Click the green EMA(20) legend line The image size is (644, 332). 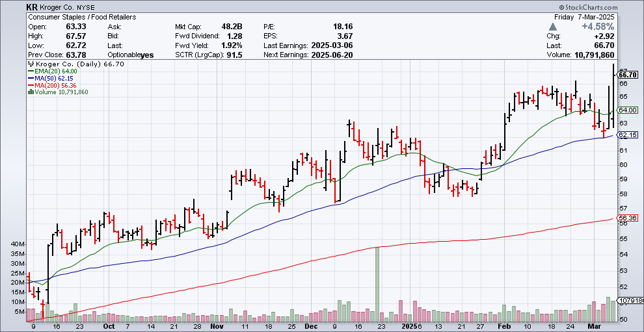click(31, 71)
